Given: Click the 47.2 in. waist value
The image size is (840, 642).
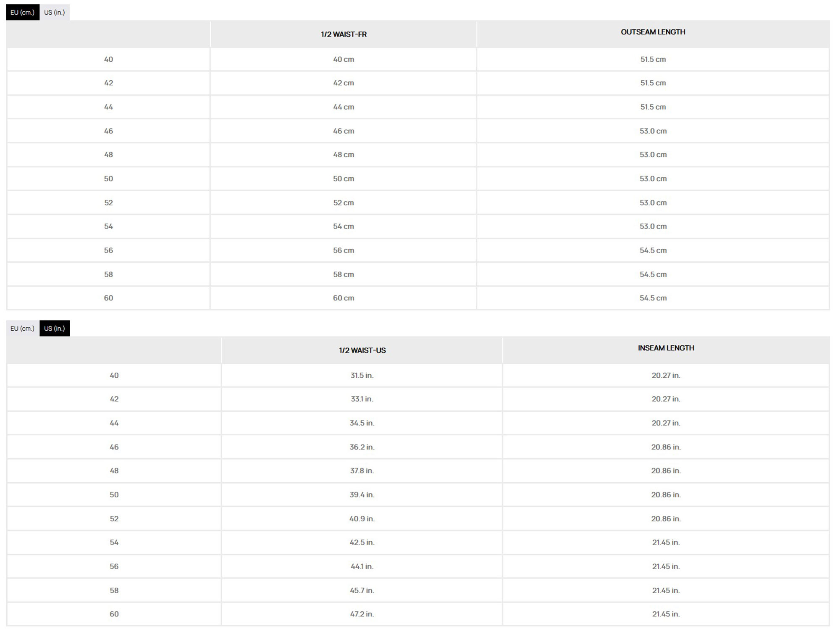Looking at the screenshot, I should (x=362, y=614).
